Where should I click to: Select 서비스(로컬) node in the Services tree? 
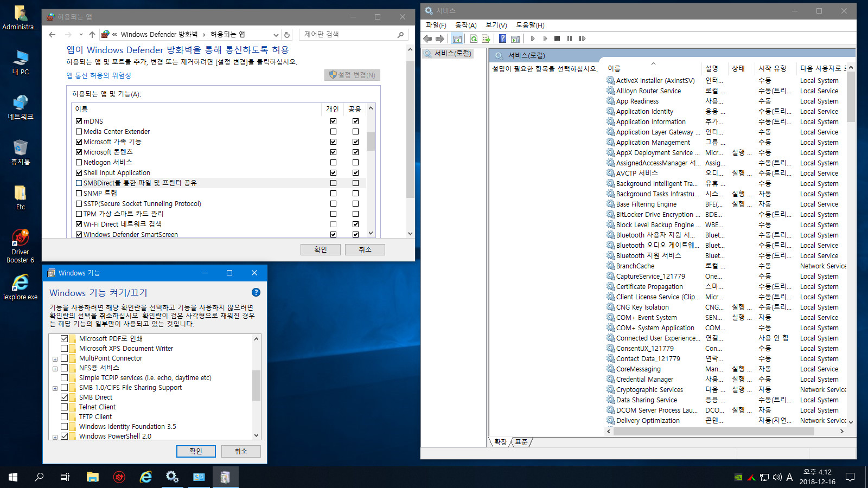pos(448,53)
